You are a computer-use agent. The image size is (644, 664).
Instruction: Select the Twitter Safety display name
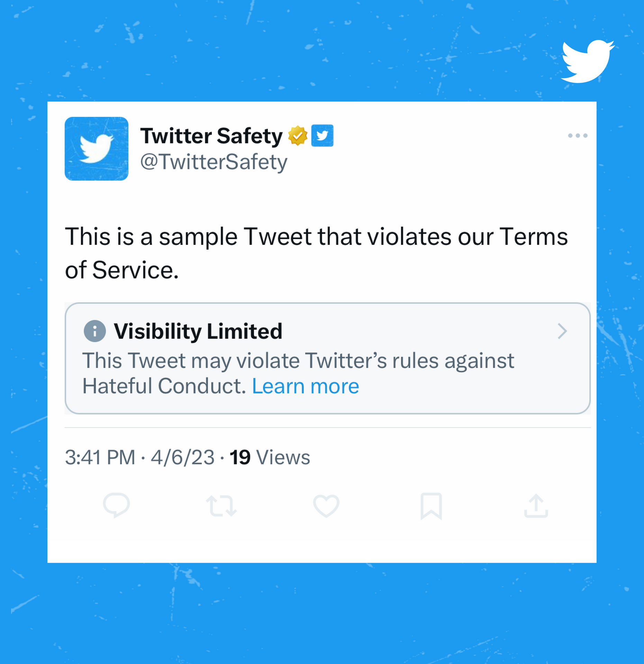coord(211,135)
